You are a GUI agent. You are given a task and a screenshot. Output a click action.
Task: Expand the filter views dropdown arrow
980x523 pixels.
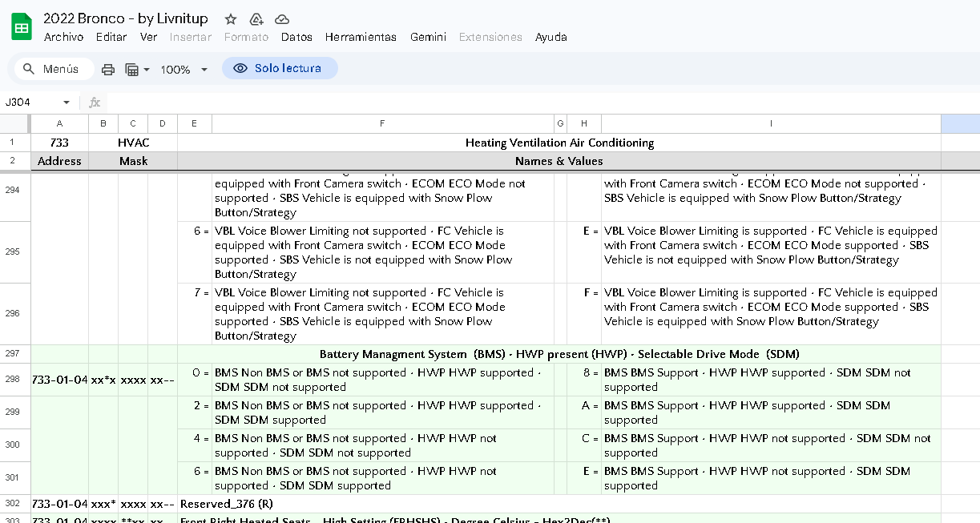pyautogui.click(x=147, y=70)
